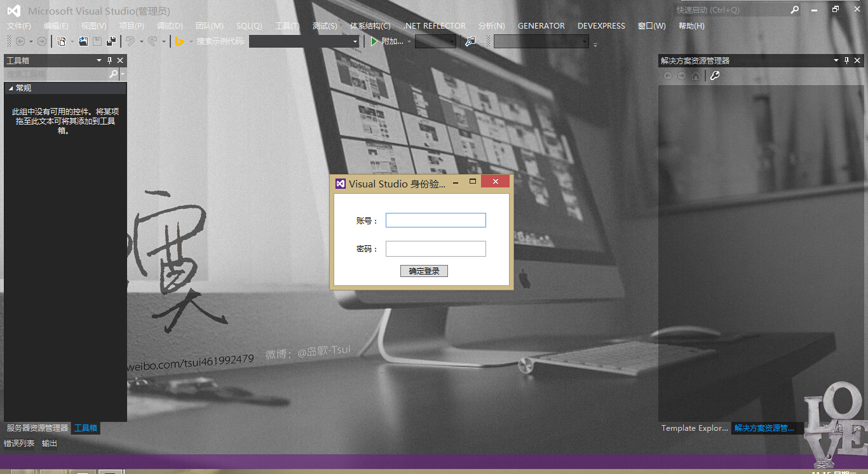Click Solution Explorer properties wrench icon

(715, 76)
